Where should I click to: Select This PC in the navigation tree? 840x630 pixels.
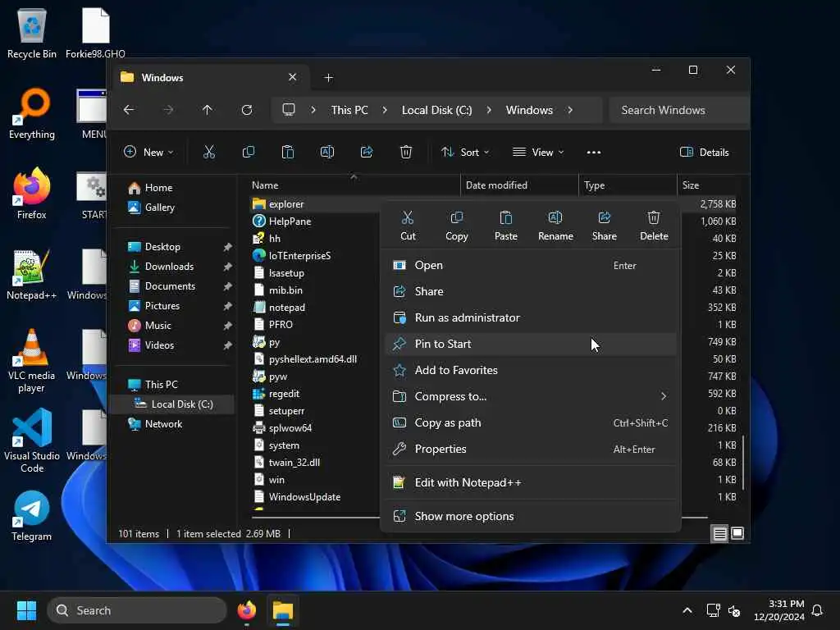click(x=161, y=385)
